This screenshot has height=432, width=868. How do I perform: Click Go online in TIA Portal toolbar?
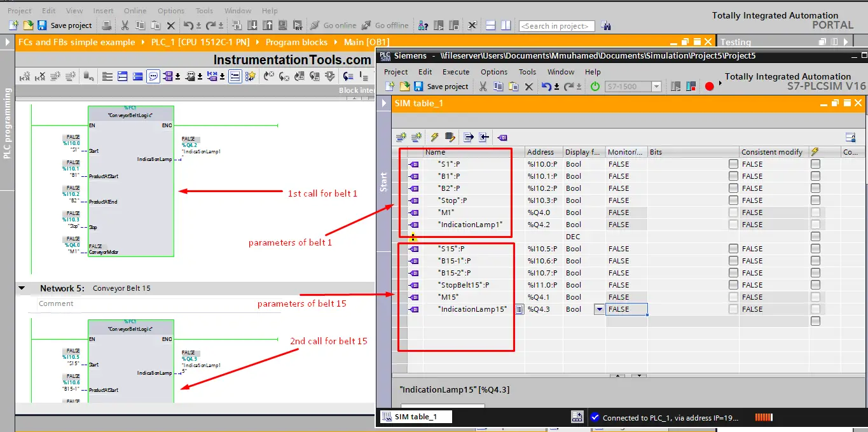pos(333,25)
